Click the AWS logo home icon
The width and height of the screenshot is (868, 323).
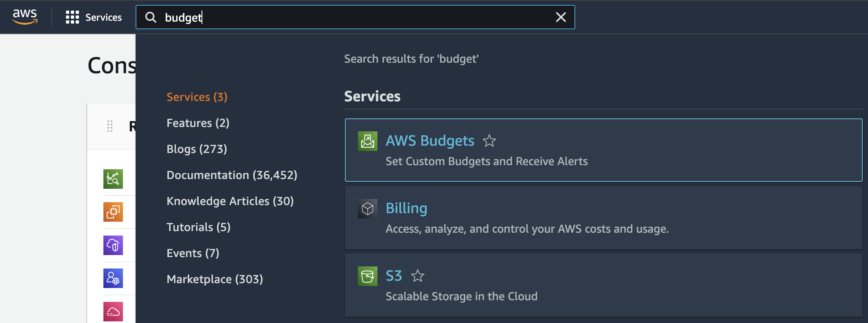[x=25, y=17]
